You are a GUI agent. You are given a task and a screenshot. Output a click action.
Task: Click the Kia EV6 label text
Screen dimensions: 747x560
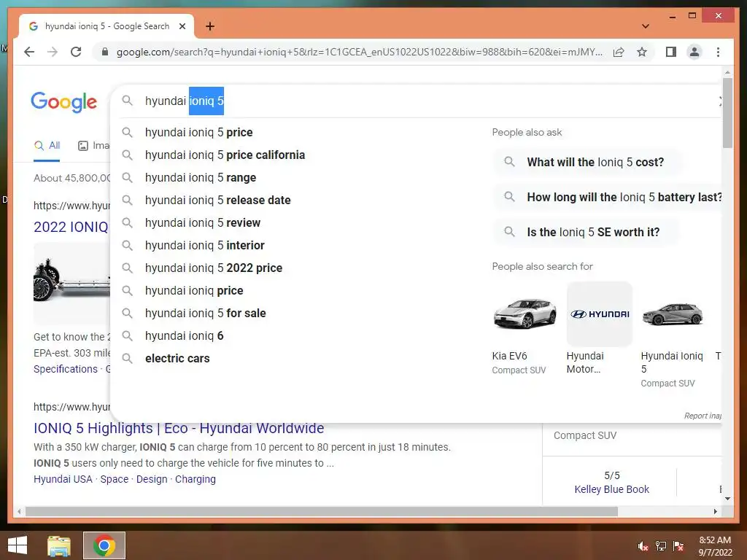[x=509, y=356]
